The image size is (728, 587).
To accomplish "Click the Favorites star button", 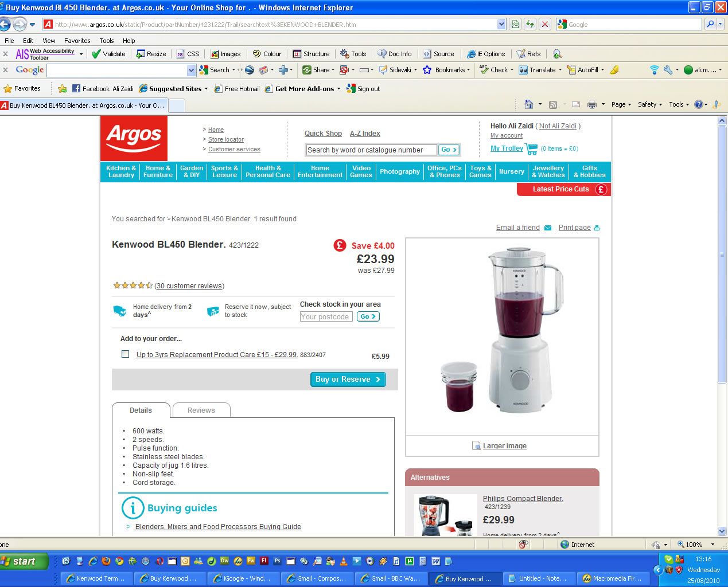I will coord(22,88).
